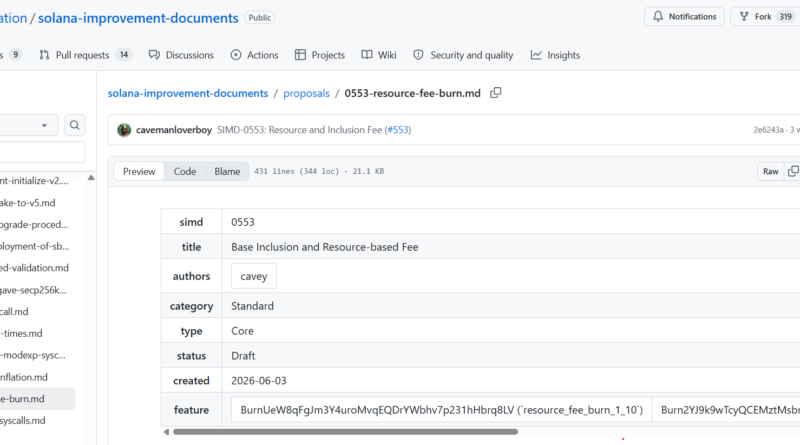
Task: Open gave-secp256k file in tree
Action: [x=33, y=290]
